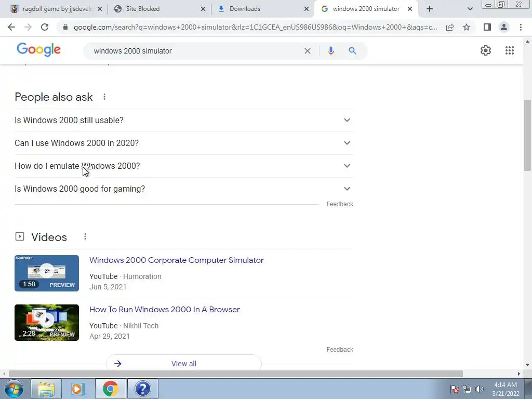532x399 pixels.
Task: Play the Humoration video thumbnail preview
Action: [47, 273]
